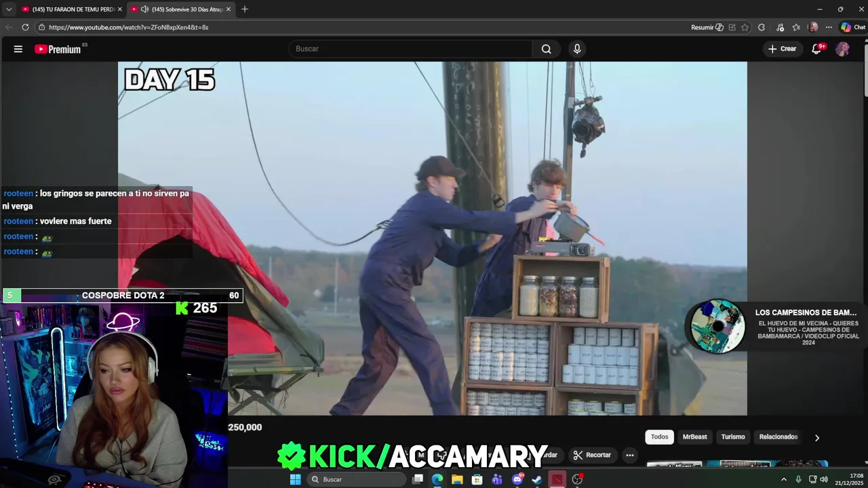Select the Todos filter chip
The width and height of the screenshot is (868, 488).
pos(660,437)
